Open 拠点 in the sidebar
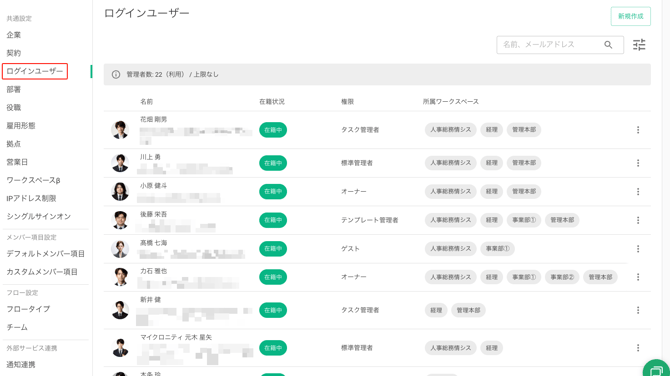This screenshot has width=670, height=376. pyautogui.click(x=14, y=144)
